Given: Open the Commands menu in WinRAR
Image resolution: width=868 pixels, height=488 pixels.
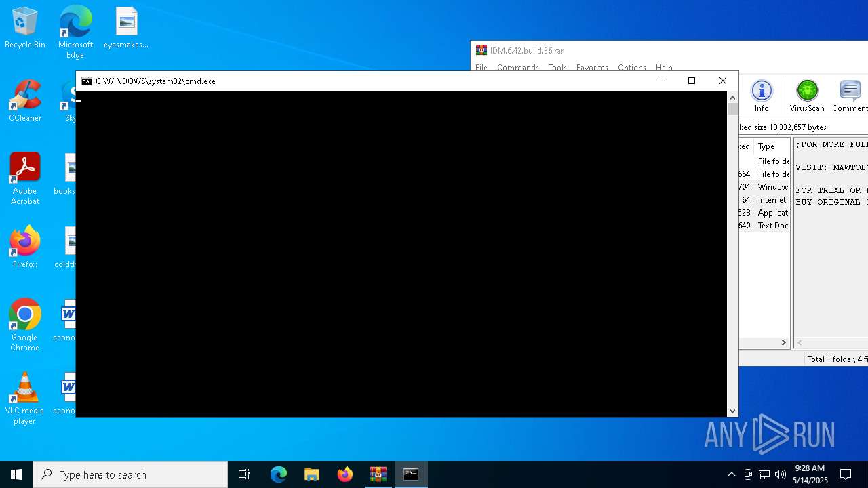Looking at the screenshot, I should click(x=518, y=68).
